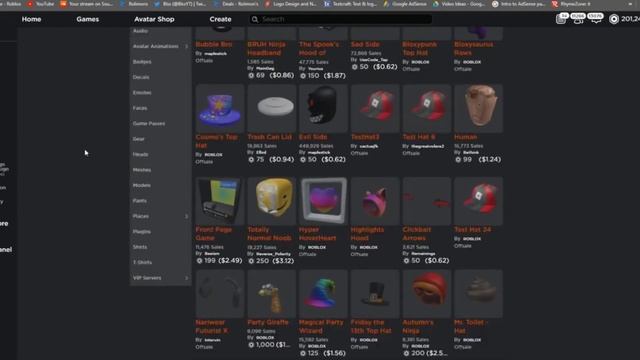Open the YouTube bookmark in bookmarks bar
640x360 pixels.
coord(40,4)
